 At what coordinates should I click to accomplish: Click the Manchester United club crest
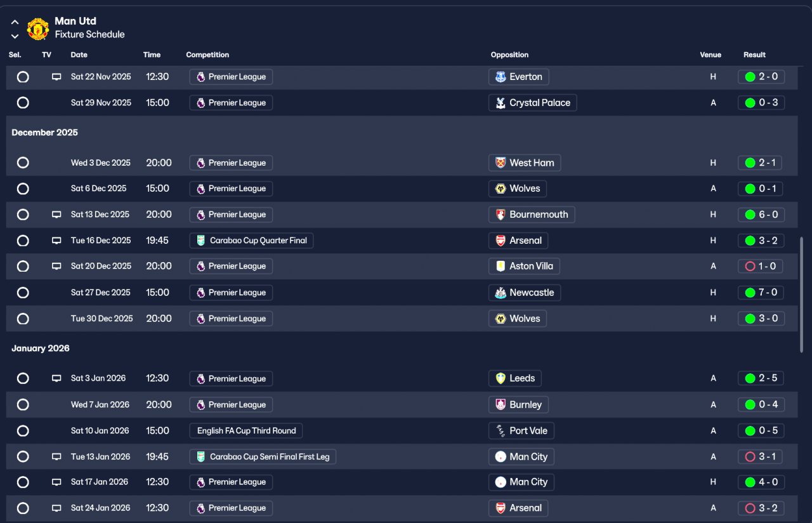coord(38,29)
